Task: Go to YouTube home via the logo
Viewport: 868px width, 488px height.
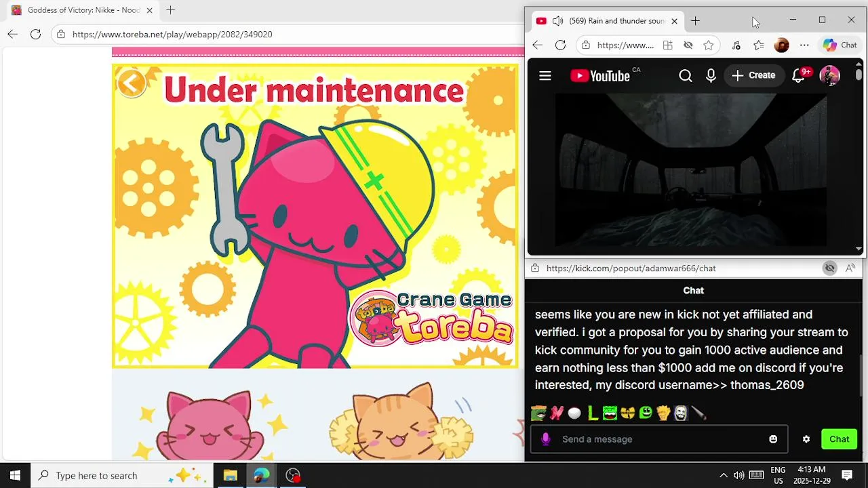Action: tap(601, 76)
